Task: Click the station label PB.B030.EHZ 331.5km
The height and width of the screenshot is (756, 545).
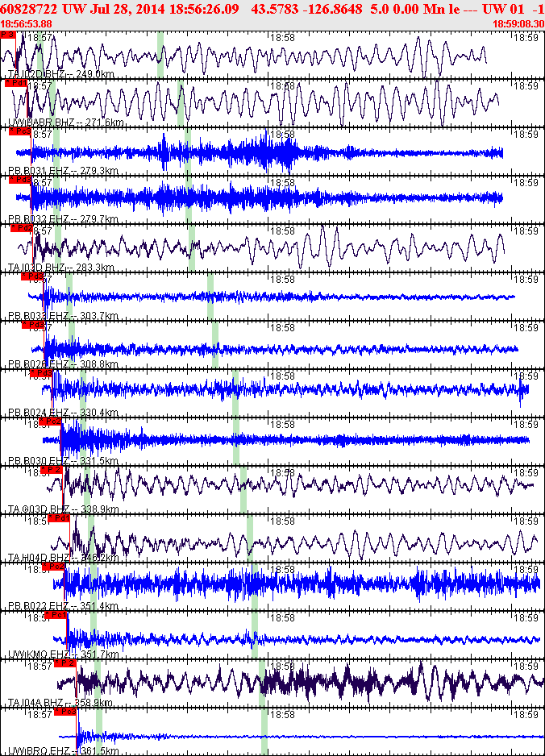Action: click(63, 461)
